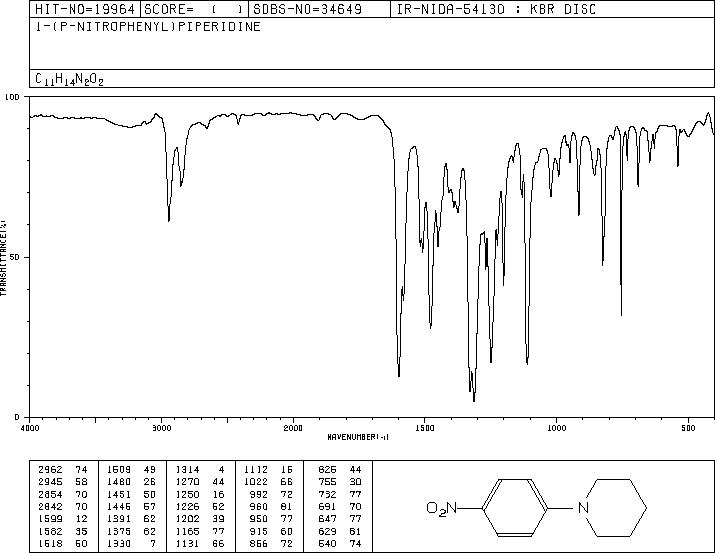Click the 732 peak value in the table
Viewport: 715px width, 553px height.
[x=327, y=494]
